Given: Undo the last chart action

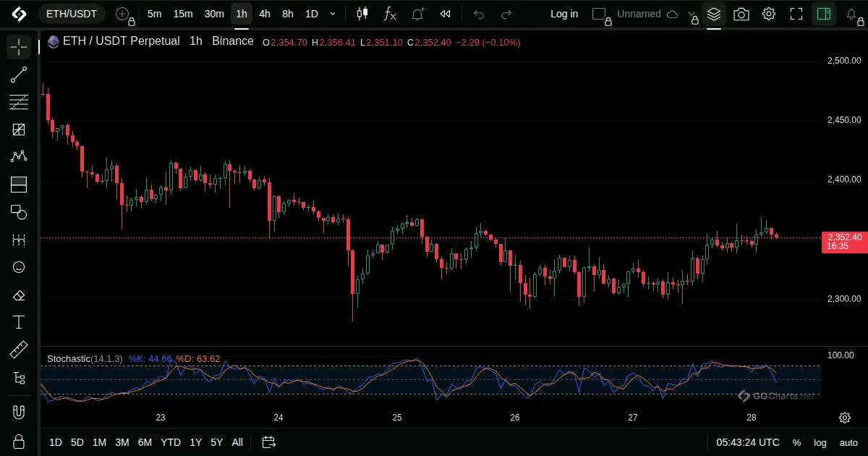Looking at the screenshot, I should [479, 14].
